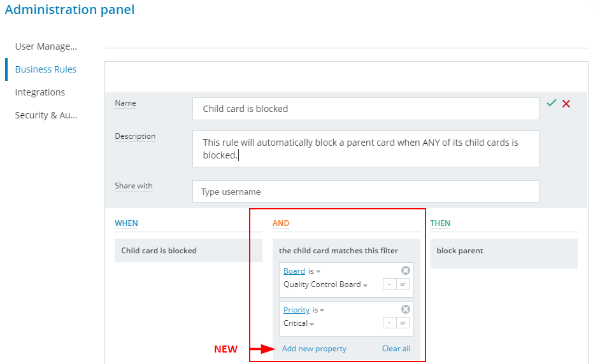
Task: Focus the Share with username field
Action: pos(366,192)
